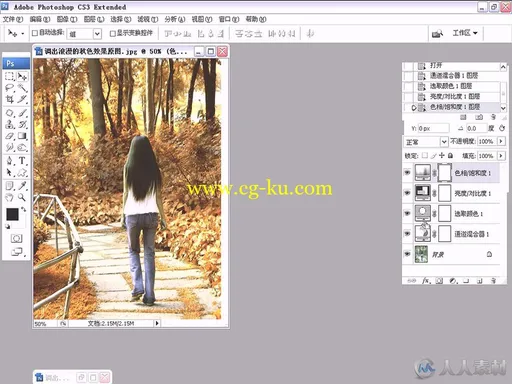Screen dimensions: 512x384
Task: Select the Move tool in toolbox
Action: [x=22, y=76]
